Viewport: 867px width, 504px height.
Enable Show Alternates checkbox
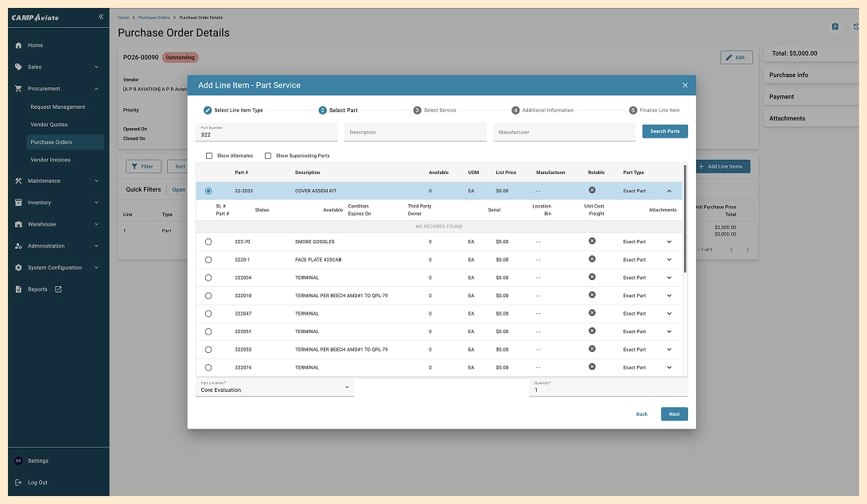[x=209, y=156]
